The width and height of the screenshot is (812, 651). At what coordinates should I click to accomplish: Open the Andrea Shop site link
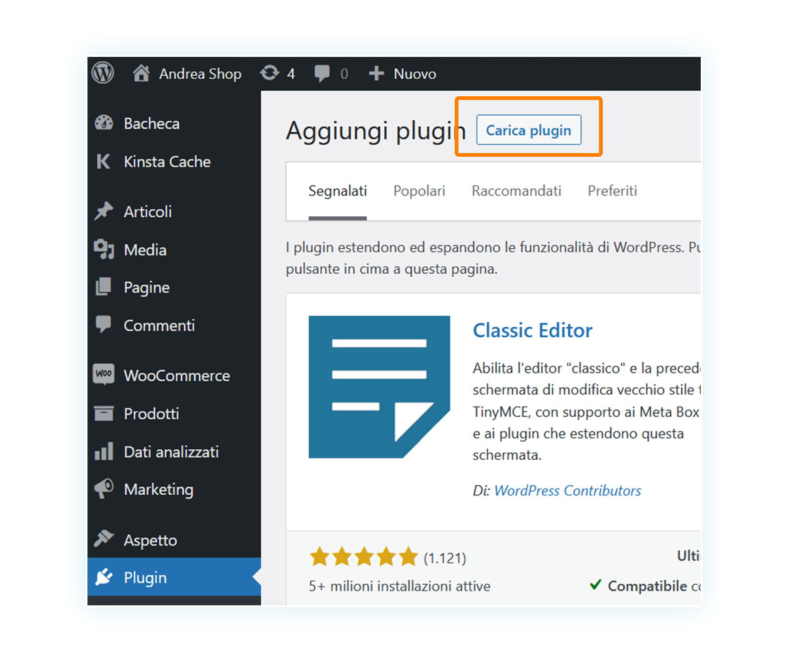(x=200, y=74)
